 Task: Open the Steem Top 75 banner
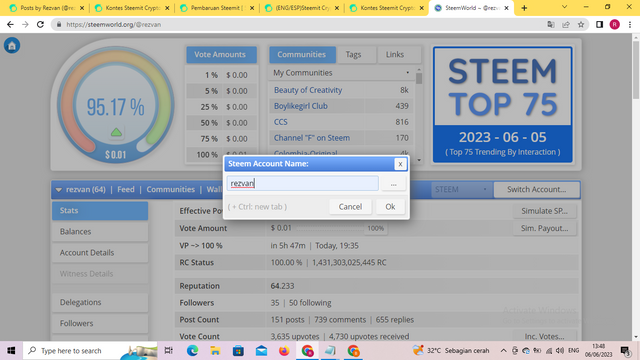pyautogui.click(x=502, y=104)
